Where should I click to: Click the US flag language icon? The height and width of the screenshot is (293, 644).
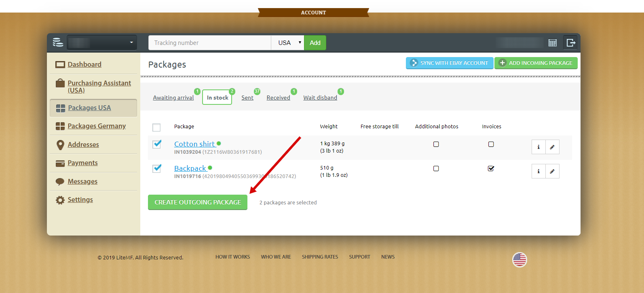pos(519,260)
